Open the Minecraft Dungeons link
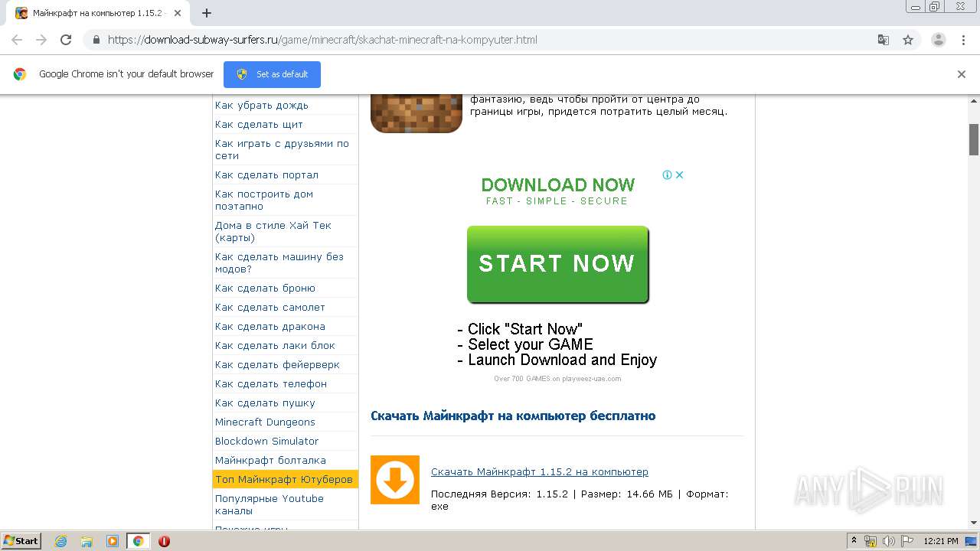The image size is (980, 551). click(x=265, y=422)
